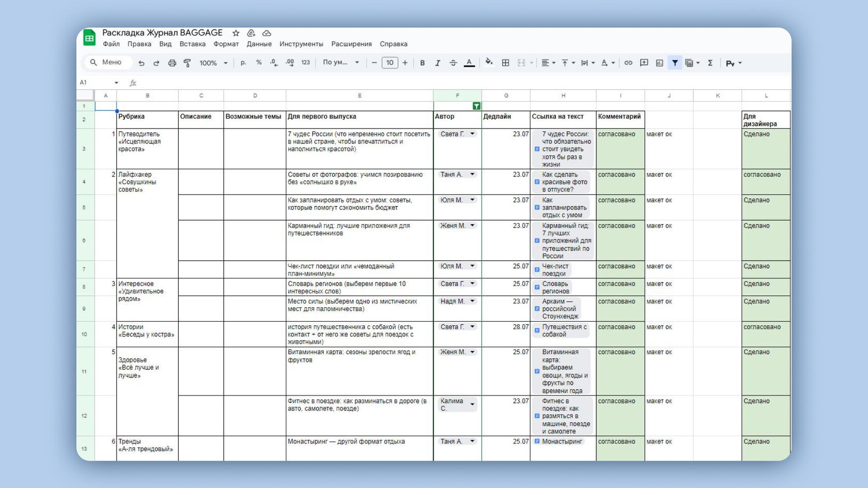This screenshot has width=868, height=488.
Task: Select the 'Для дизайнера' header cell
Action: (x=766, y=120)
